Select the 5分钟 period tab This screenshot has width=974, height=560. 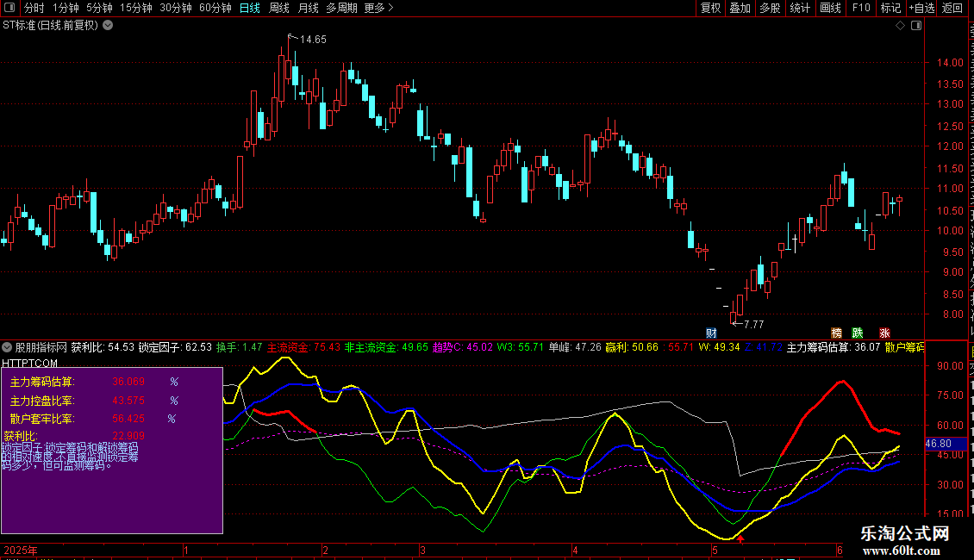pyautogui.click(x=99, y=8)
